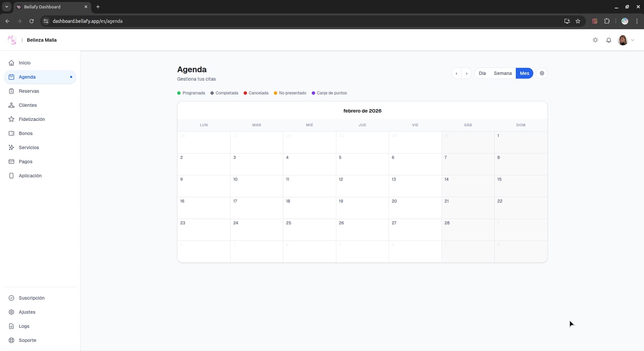Open the notifications bell
This screenshot has width=644, height=351.
tap(609, 40)
